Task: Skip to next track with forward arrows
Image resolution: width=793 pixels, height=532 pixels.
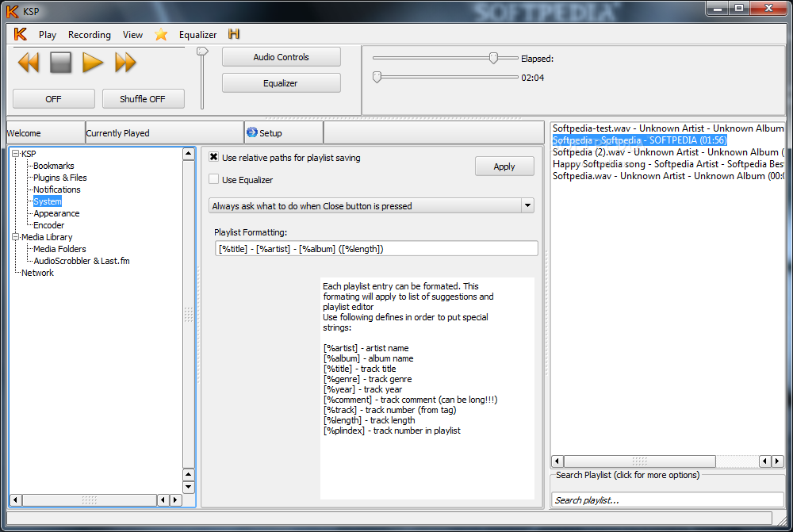Action: (125, 63)
